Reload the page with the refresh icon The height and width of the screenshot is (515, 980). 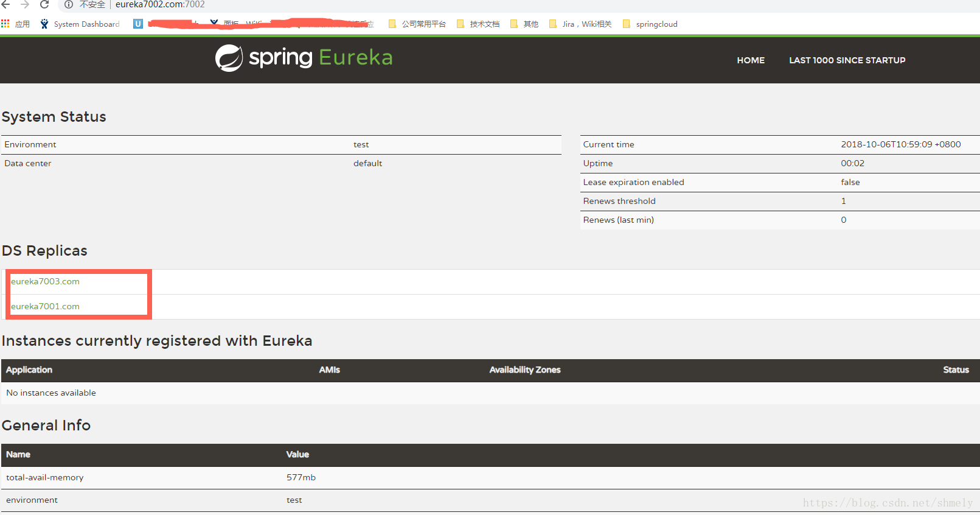click(44, 4)
